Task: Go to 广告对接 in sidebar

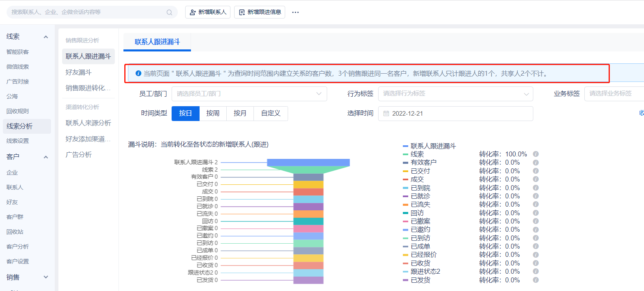Action: 18,81
